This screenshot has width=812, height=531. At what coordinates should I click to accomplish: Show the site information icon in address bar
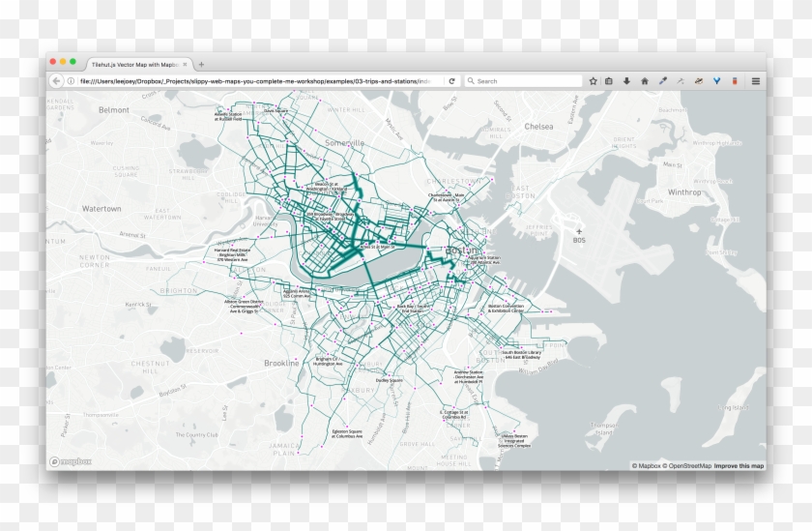pos(71,81)
